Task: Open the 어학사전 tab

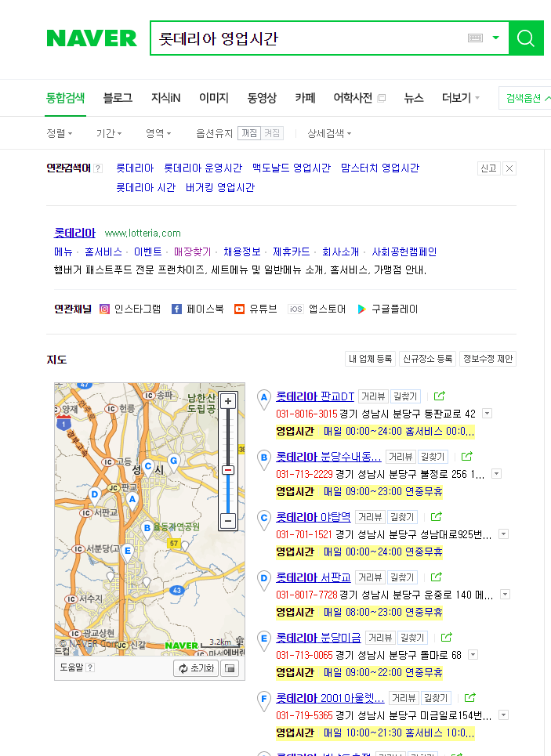Action: pos(359,98)
